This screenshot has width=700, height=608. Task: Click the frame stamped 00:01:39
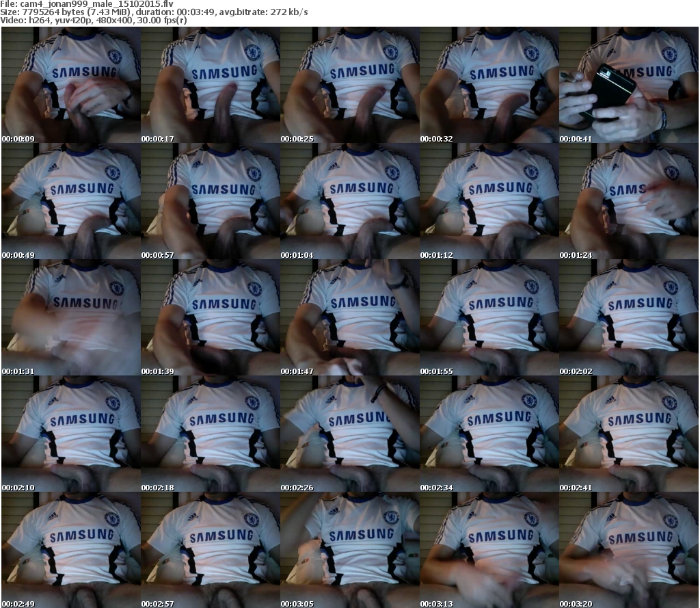pyautogui.click(x=211, y=317)
